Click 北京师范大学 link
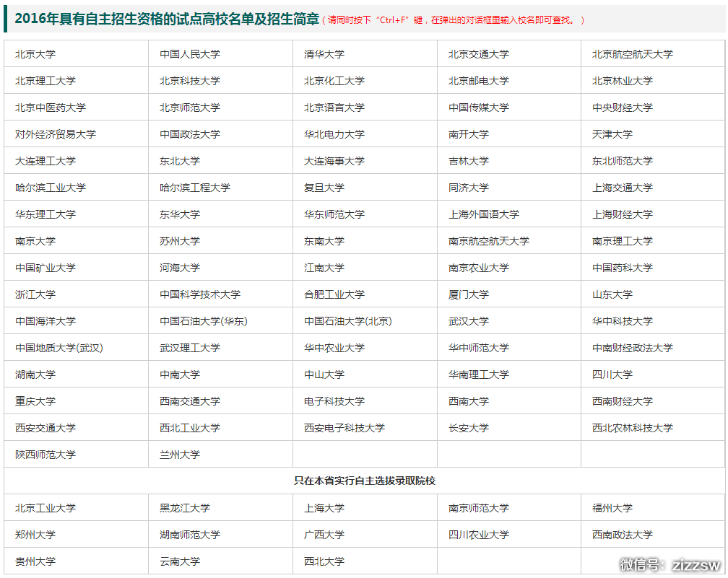Screen dimensions: 728x578 click(x=190, y=108)
